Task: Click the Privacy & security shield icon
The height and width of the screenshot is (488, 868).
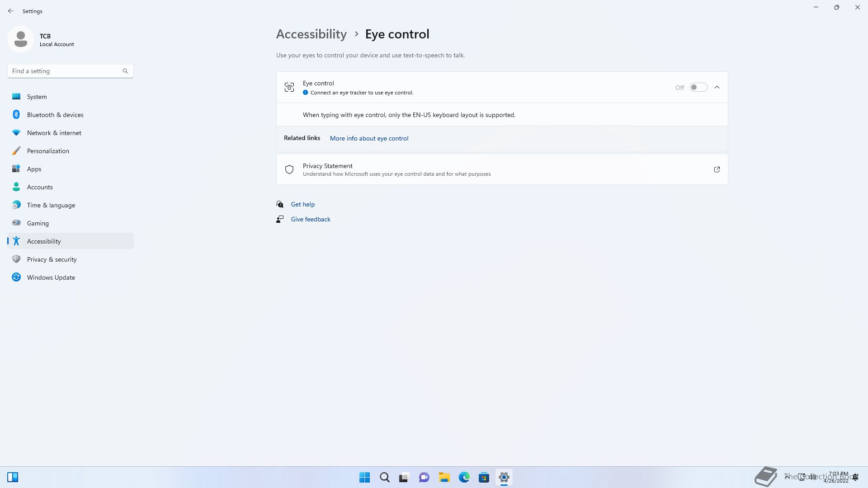Action: pyautogui.click(x=16, y=259)
